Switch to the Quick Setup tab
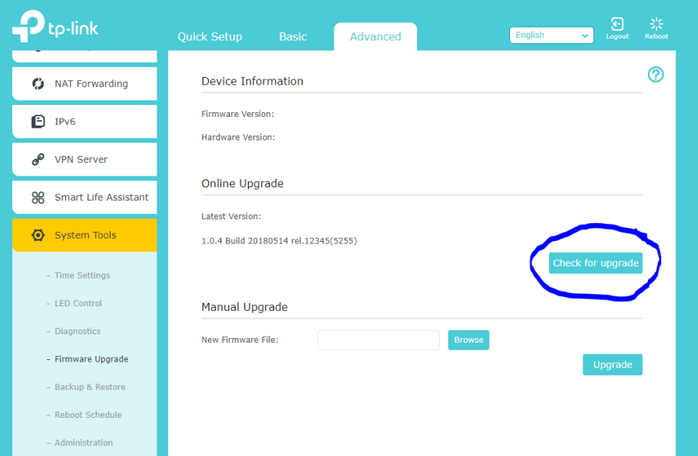Screen dimensions: 698x456 click(x=210, y=37)
